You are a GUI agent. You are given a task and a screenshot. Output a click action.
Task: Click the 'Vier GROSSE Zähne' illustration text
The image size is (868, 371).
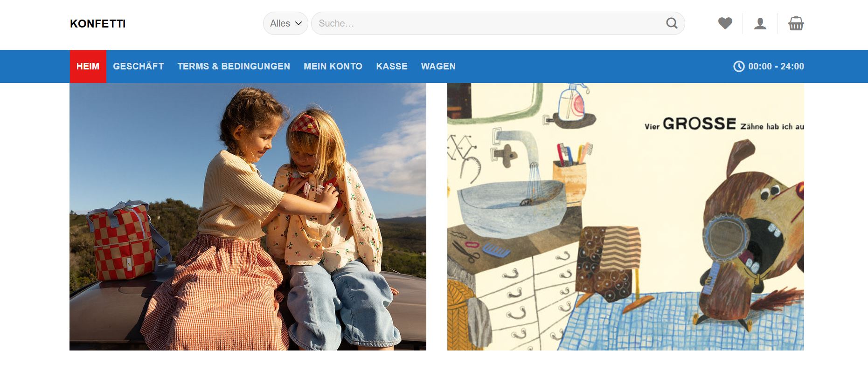click(x=723, y=124)
